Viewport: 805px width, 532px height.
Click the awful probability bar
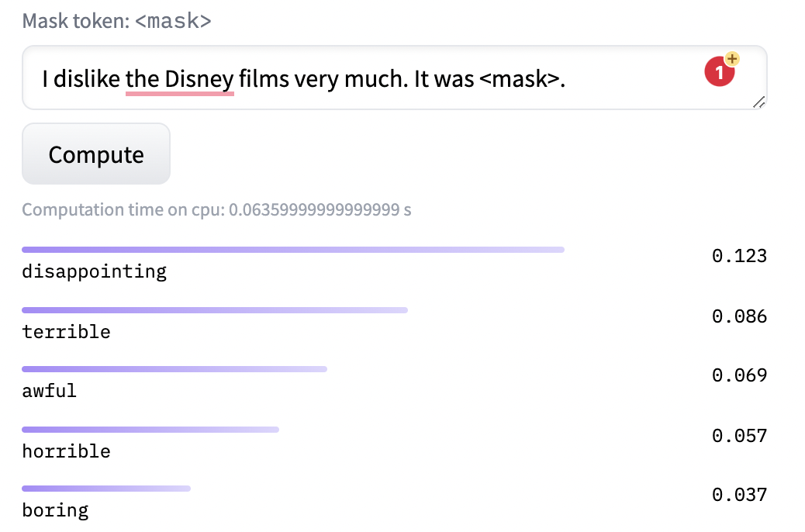coord(174,369)
